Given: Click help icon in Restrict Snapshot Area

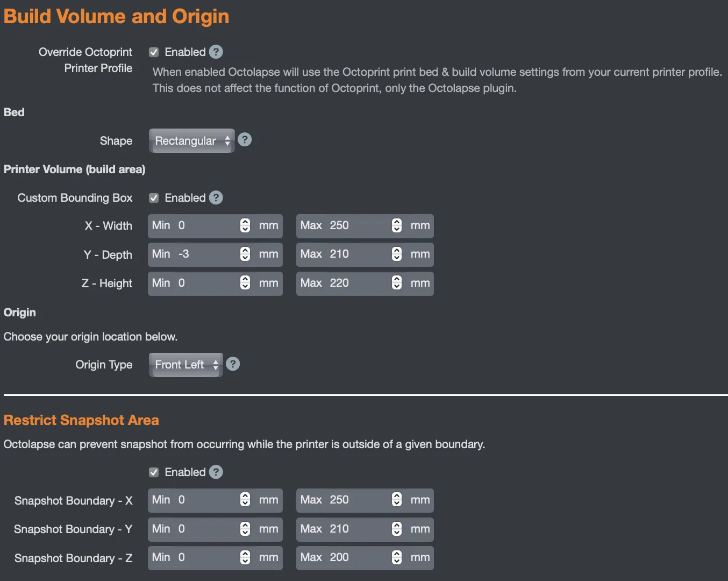Looking at the screenshot, I should 216,472.
